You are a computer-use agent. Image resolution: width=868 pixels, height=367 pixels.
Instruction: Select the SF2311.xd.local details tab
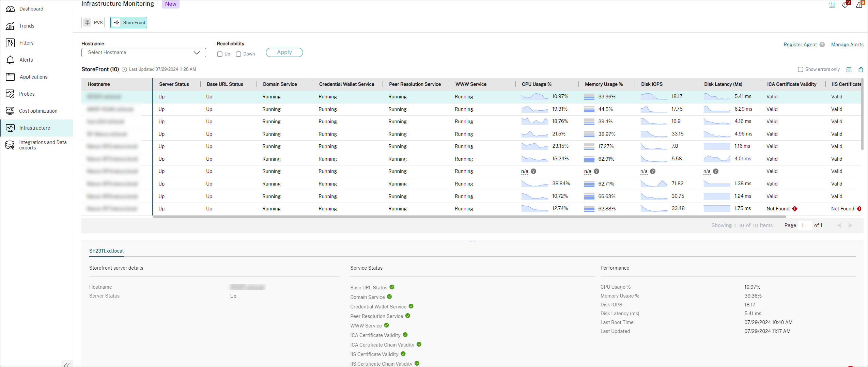(x=106, y=251)
